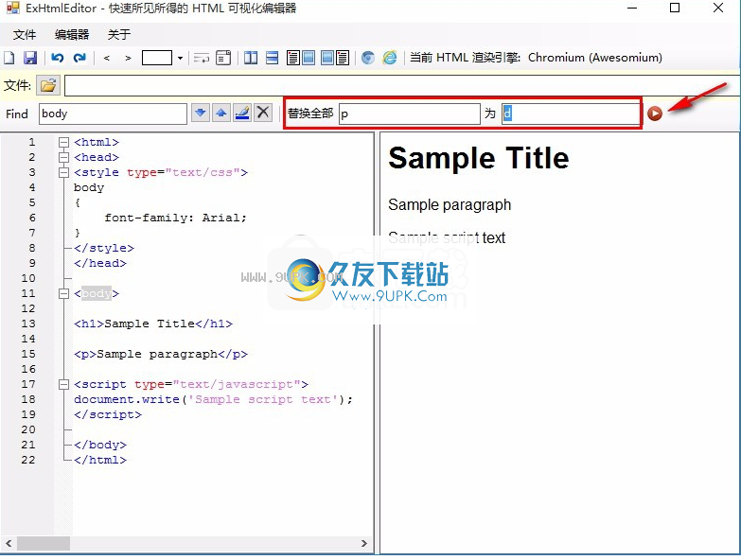Screen dimensions: 741x560
Task: Toggle word wrap icon in toolbar
Action: pos(202,58)
